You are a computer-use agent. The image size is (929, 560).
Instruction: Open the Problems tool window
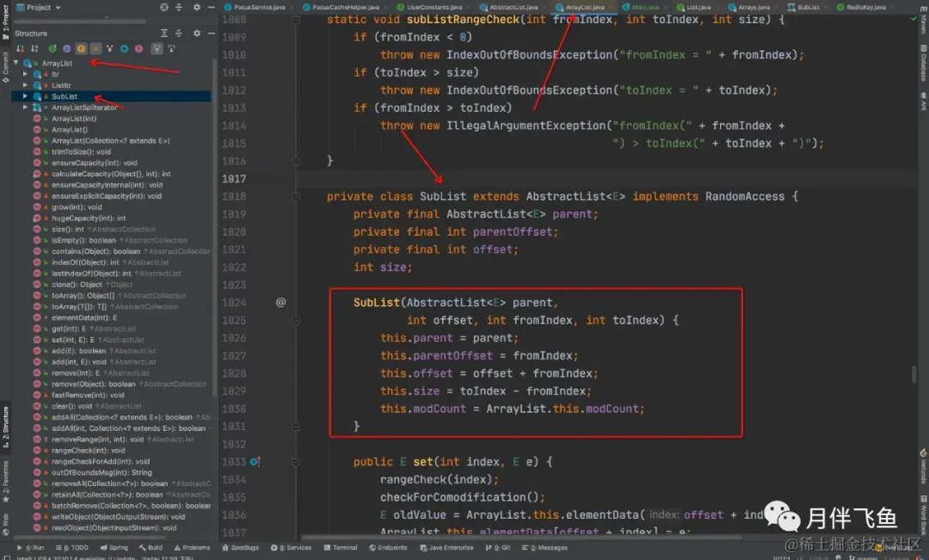[192, 548]
